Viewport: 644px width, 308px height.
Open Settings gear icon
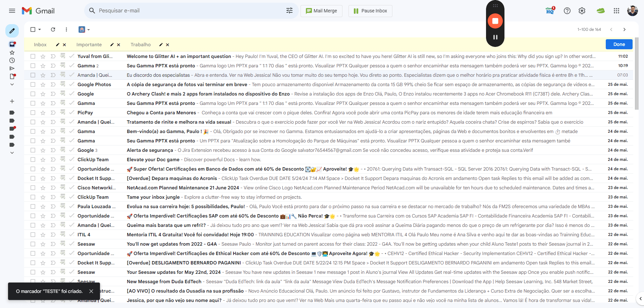tap(582, 11)
